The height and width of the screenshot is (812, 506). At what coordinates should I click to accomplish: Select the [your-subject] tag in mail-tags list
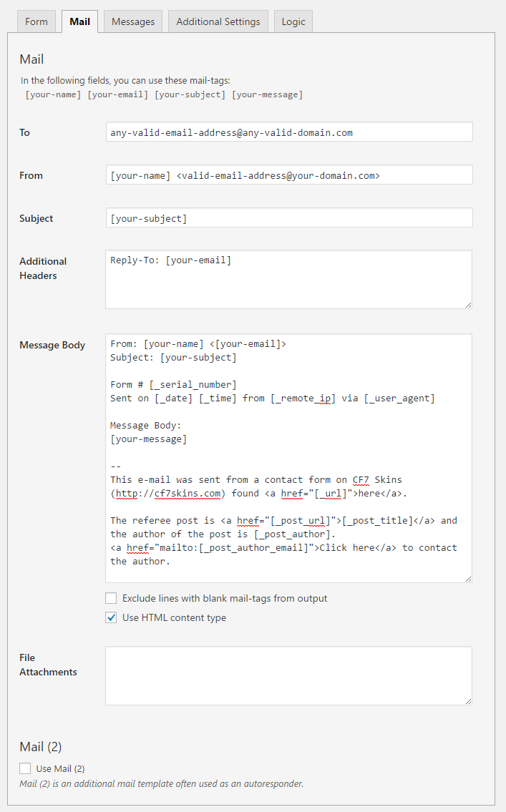click(x=190, y=94)
